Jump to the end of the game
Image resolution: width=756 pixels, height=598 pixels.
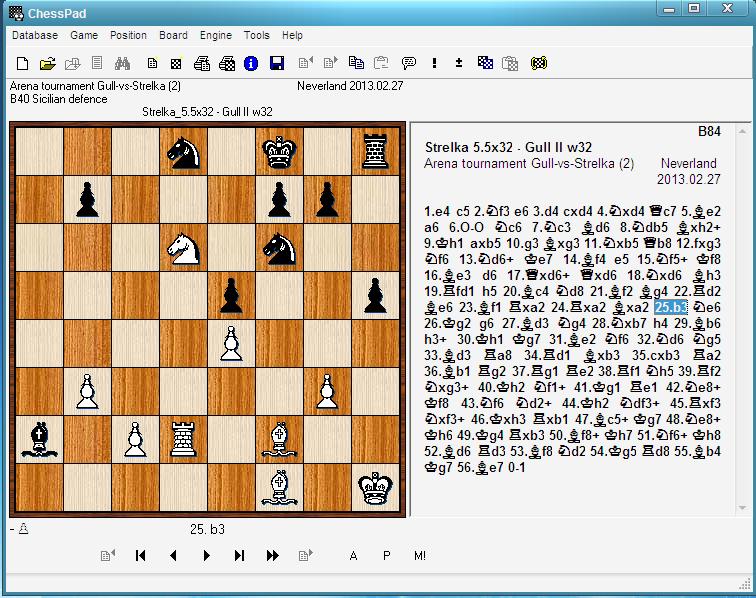239,556
